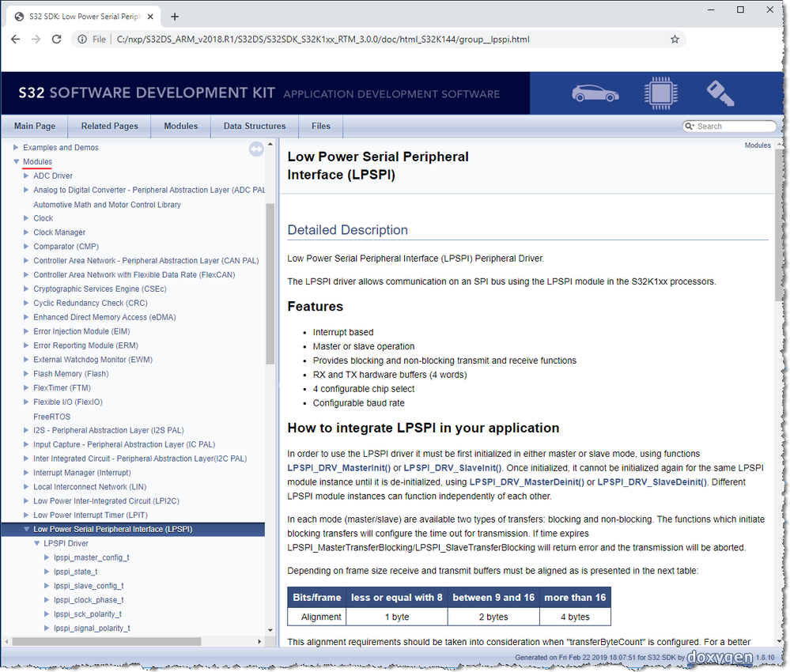Reload the page with refresh icon
Viewport: 790px width, 672px height.
point(56,40)
